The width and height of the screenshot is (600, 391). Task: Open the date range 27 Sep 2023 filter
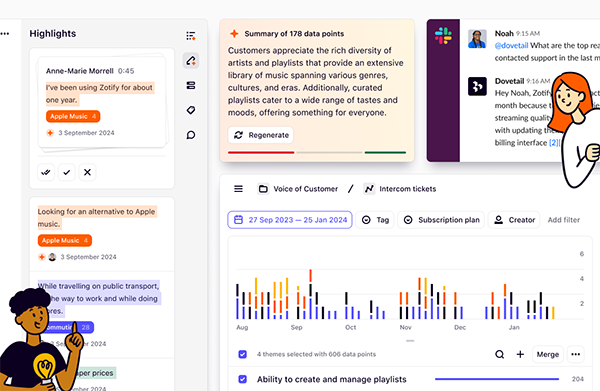pyautogui.click(x=290, y=220)
